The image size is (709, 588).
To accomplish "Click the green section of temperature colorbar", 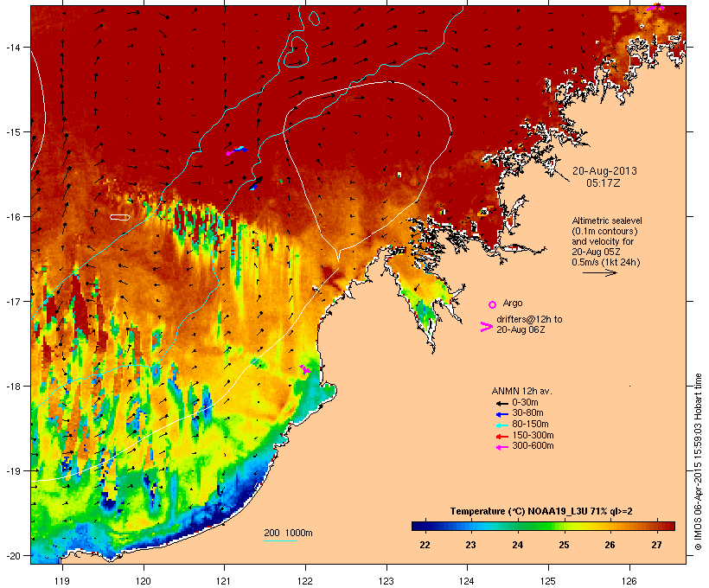I will (533, 526).
